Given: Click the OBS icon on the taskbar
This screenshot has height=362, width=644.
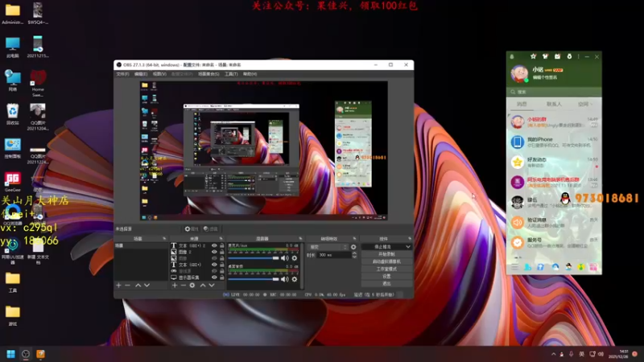Looking at the screenshot, I should pyautogui.click(x=26, y=354).
